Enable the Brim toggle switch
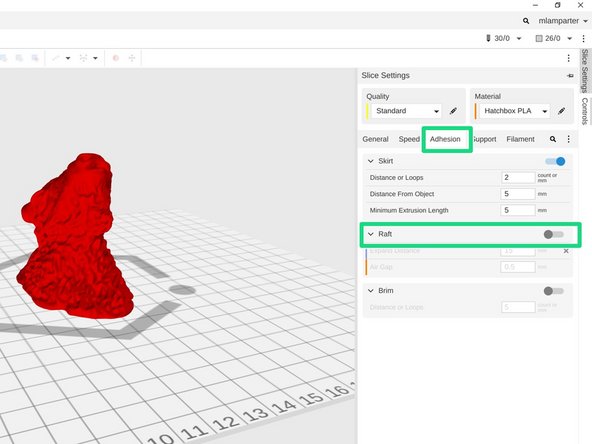The height and width of the screenshot is (444, 592). point(553,291)
